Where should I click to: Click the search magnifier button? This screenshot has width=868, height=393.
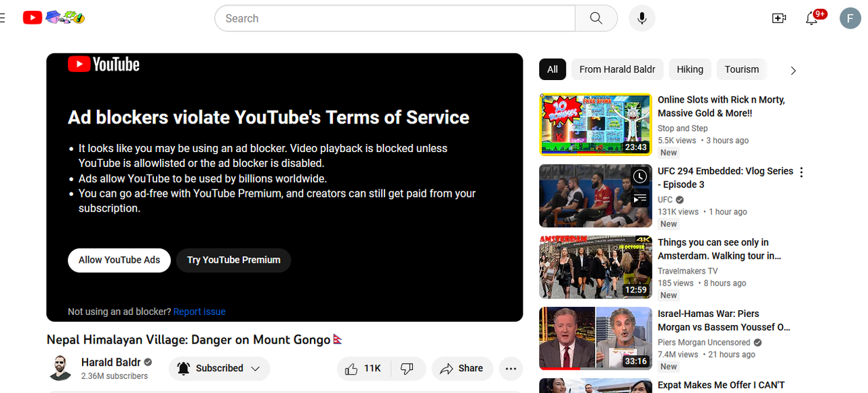pyautogui.click(x=596, y=18)
